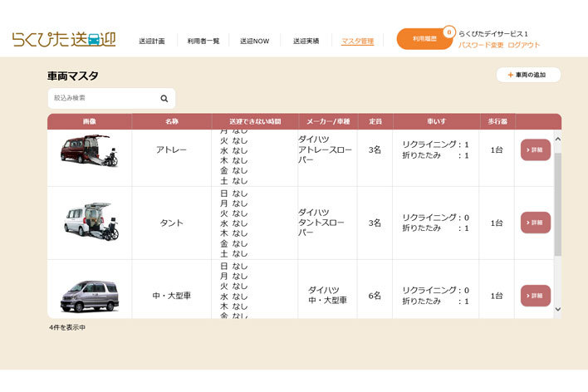Click the 定員 column header
The image size is (588, 392).
(x=375, y=121)
